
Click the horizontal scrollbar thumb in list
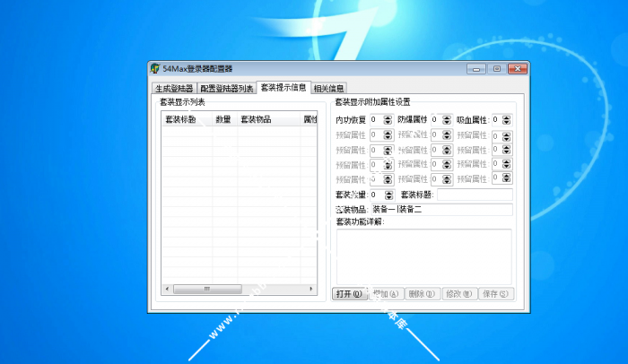pos(206,289)
